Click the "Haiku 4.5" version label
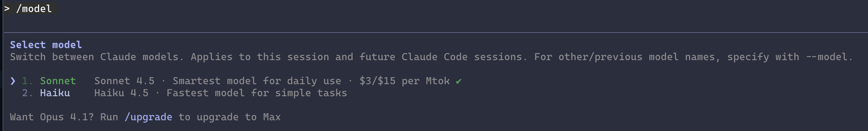The image size is (868, 131). pos(121,93)
